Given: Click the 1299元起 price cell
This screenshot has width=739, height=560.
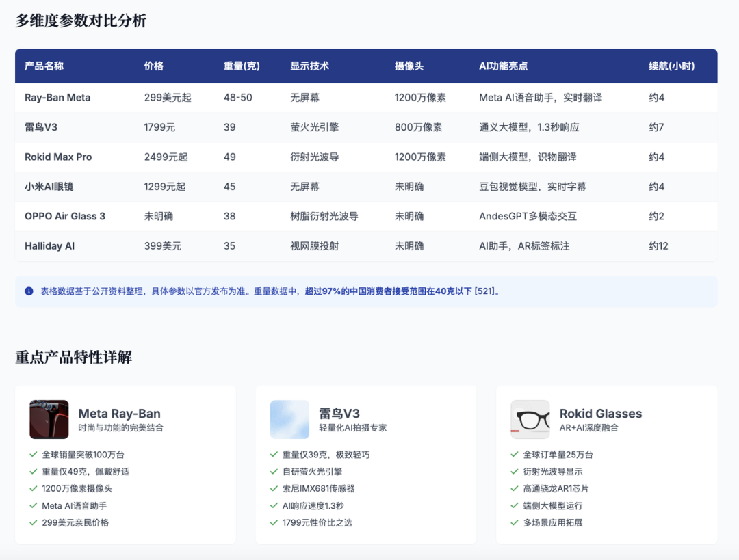Looking at the screenshot, I should [165, 187].
